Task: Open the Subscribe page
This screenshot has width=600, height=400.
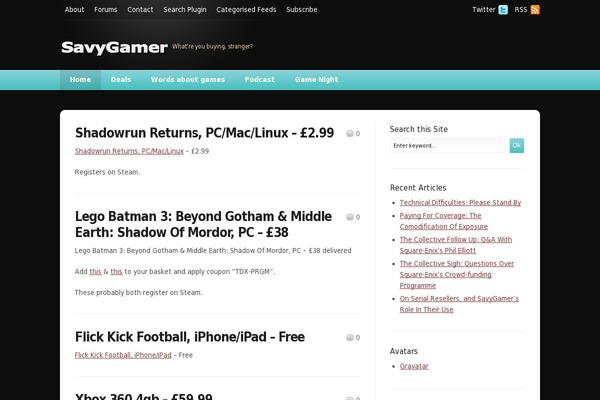Action: pyautogui.click(x=302, y=10)
